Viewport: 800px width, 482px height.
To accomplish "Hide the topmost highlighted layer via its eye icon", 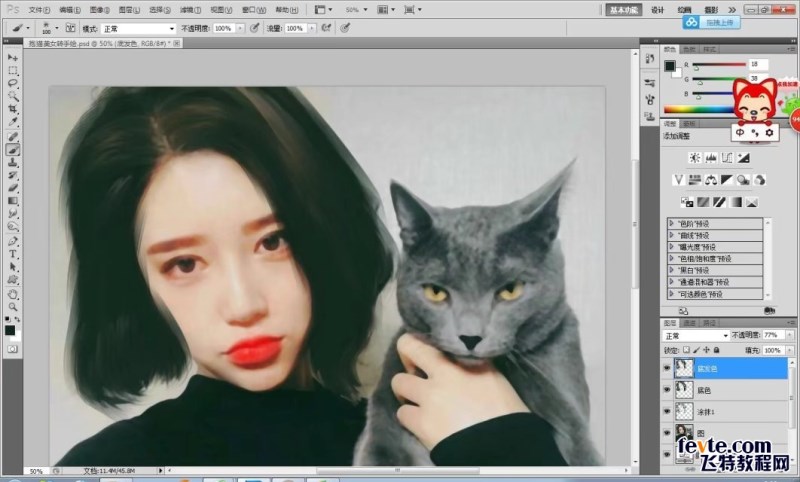I will [667, 369].
